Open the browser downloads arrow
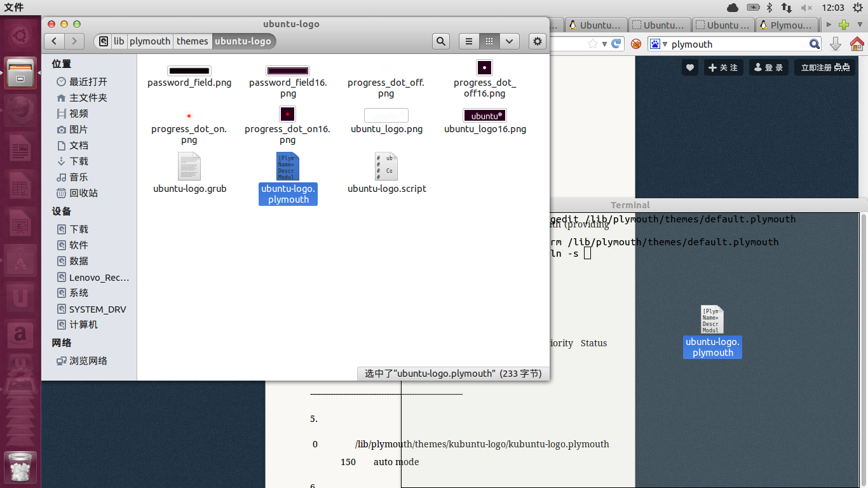 (836, 44)
